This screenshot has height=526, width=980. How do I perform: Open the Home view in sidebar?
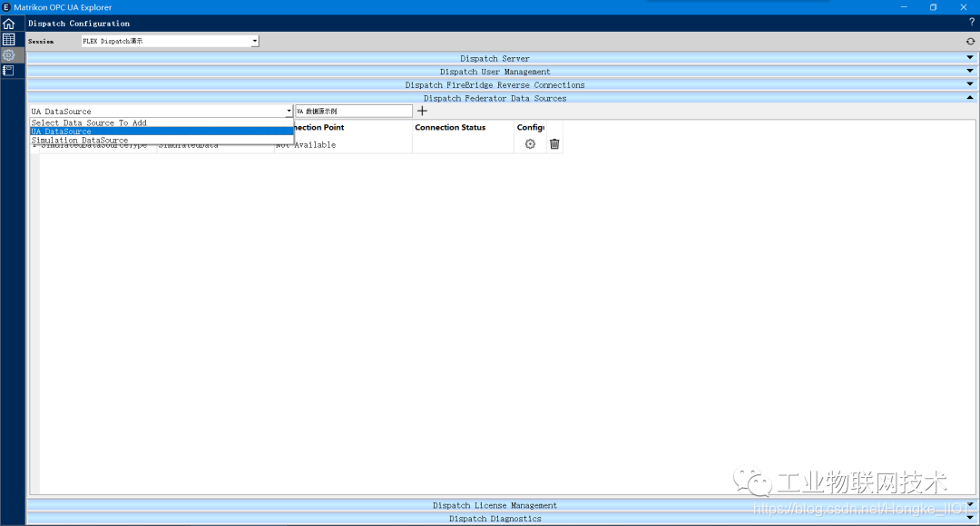9,24
